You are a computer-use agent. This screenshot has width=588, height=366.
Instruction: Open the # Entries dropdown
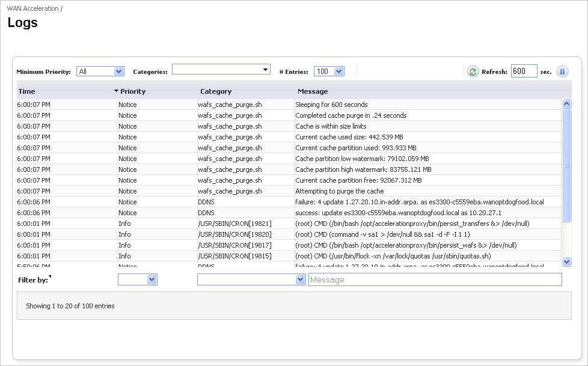(329, 72)
